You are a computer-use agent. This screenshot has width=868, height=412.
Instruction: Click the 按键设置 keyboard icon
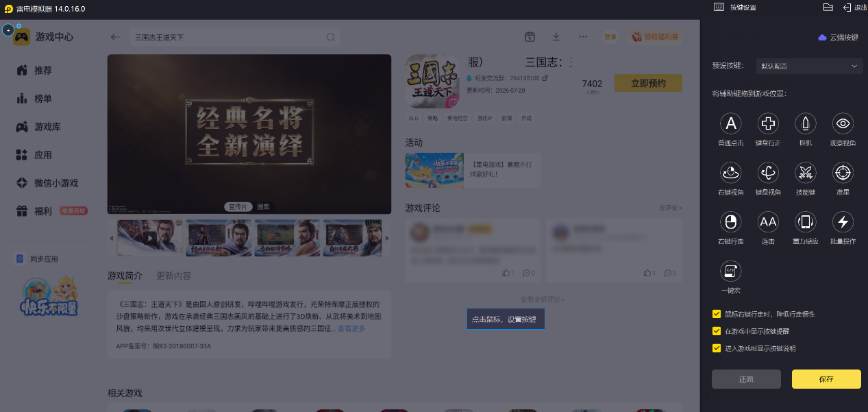click(719, 7)
